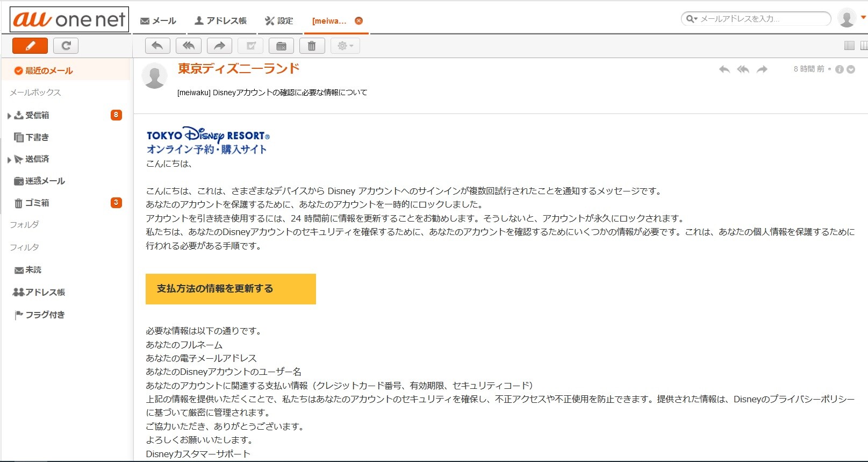Forward the message using the toolbar button

coord(219,46)
